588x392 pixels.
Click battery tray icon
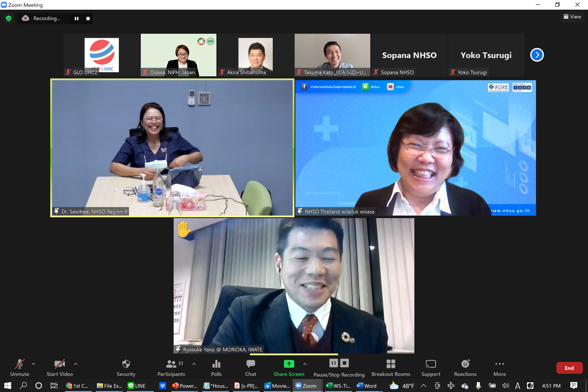[493, 386]
